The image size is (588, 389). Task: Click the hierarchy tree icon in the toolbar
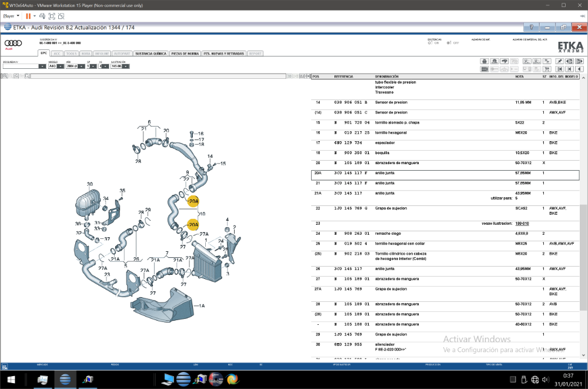tap(547, 61)
